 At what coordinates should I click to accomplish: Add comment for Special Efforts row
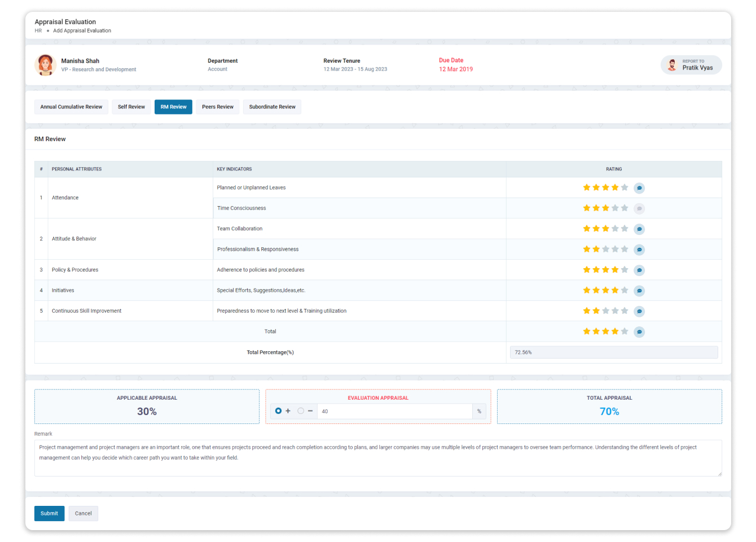[639, 290]
